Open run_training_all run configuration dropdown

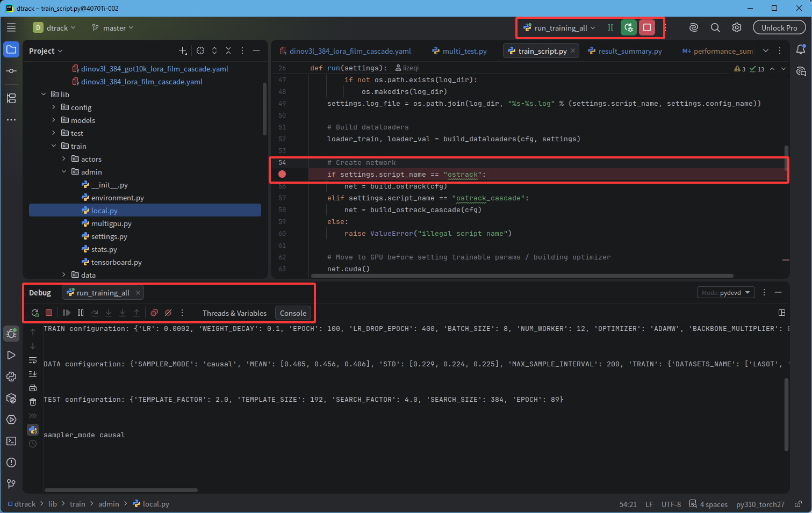pyautogui.click(x=559, y=28)
